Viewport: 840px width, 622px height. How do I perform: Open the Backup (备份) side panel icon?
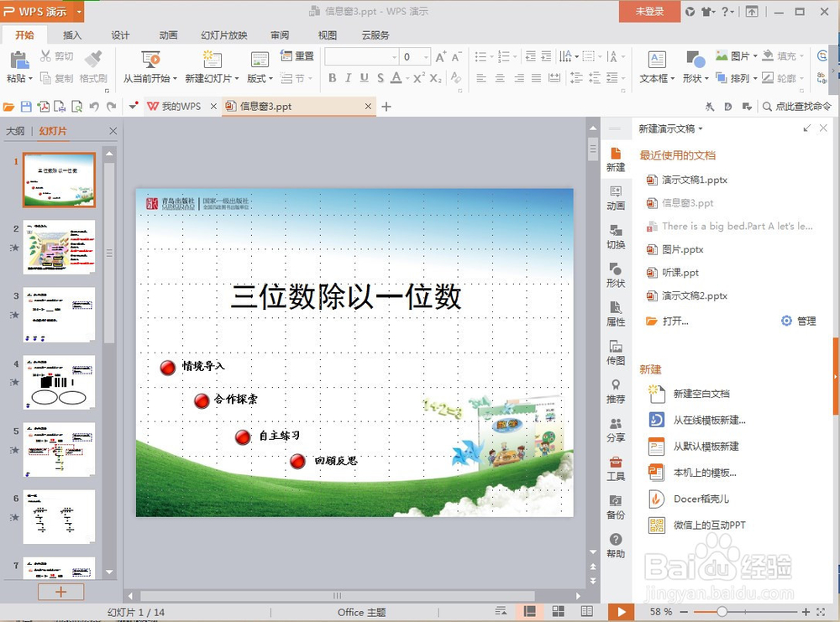click(x=616, y=506)
